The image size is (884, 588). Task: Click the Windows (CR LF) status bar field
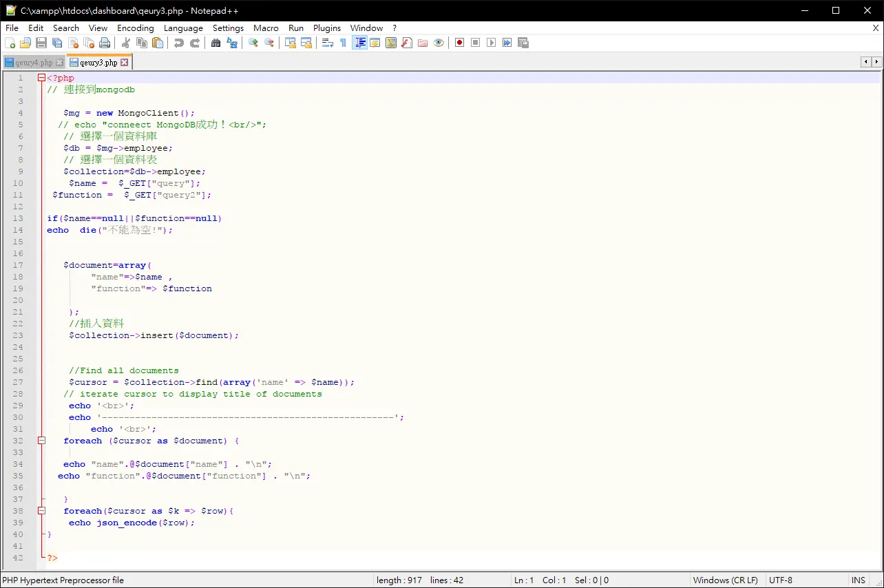726,580
